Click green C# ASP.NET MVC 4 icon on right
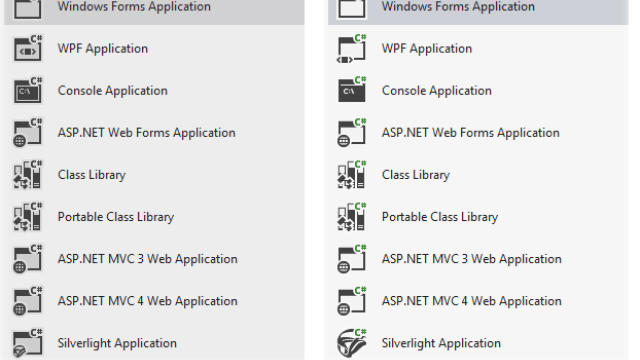Viewport: 640px width, 360px height. tap(351, 300)
